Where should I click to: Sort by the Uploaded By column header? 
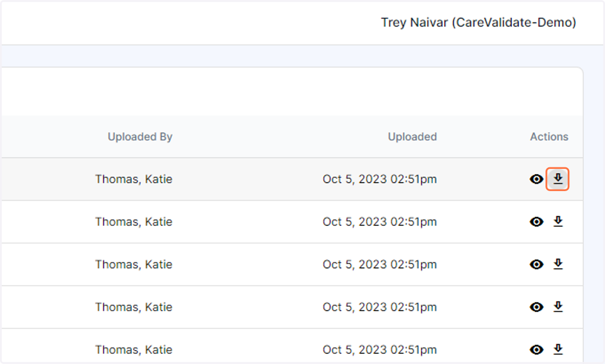coord(140,137)
